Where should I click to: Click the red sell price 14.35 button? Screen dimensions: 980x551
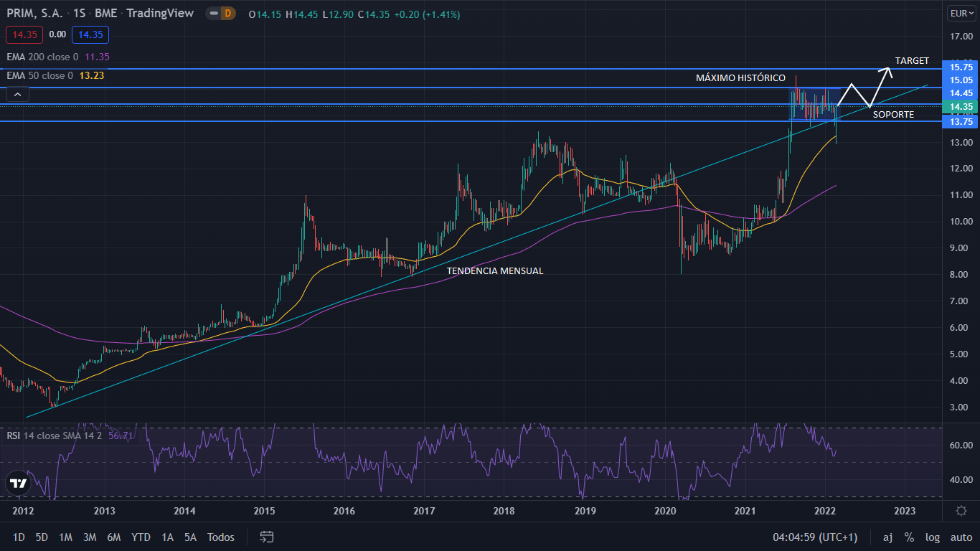24,34
